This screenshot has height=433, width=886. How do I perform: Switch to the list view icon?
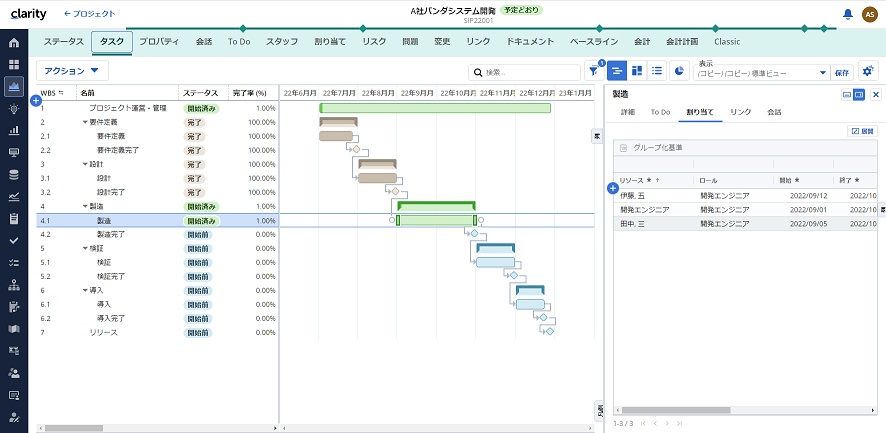click(659, 71)
